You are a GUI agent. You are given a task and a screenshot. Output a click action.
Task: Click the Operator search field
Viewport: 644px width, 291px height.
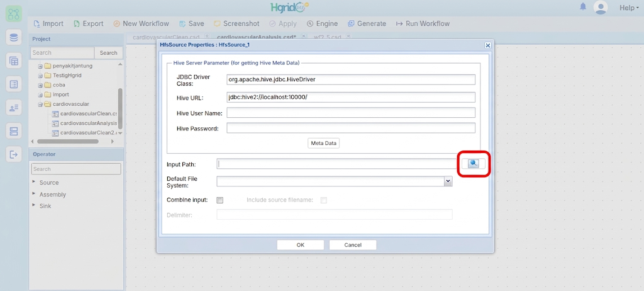click(x=76, y=169)
